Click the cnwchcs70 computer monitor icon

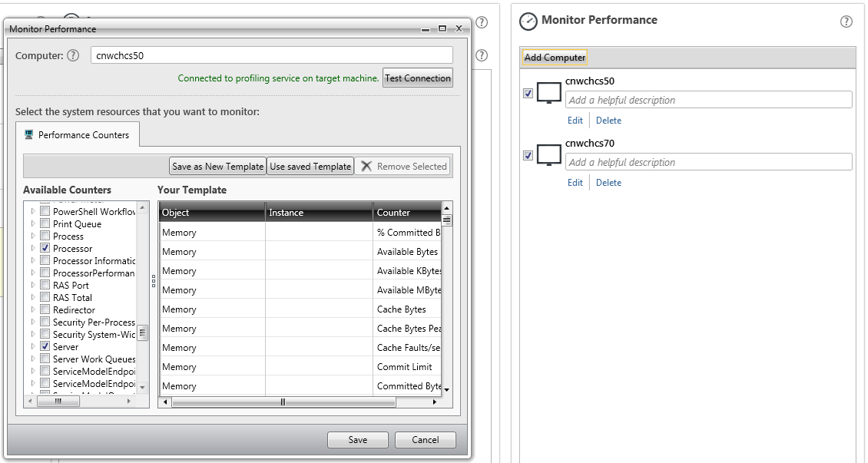(549, 155)
